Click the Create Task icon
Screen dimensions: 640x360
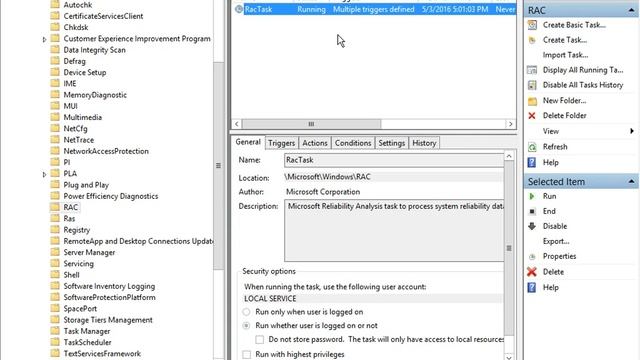coord(532,40)
